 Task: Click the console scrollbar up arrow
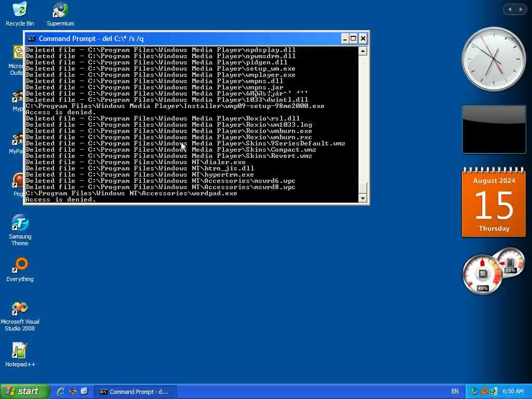tap(363, 51)
